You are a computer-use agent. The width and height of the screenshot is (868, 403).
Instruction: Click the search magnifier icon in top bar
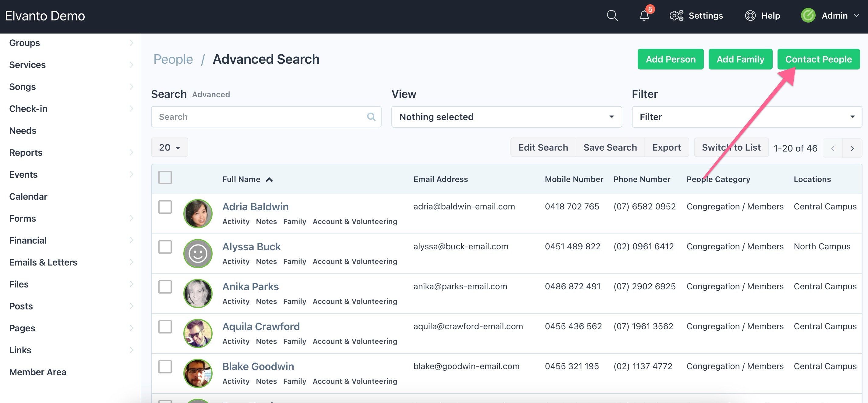click(x=612, y=16)
